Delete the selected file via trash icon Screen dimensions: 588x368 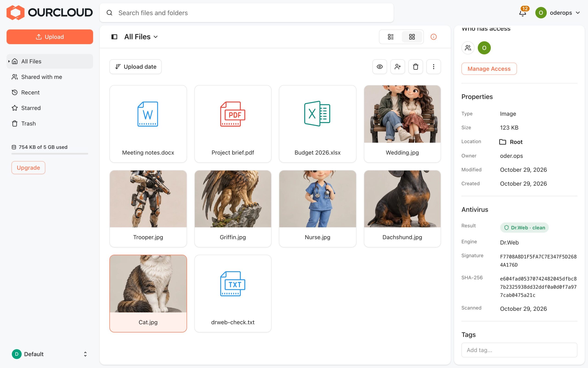(416, 67)
